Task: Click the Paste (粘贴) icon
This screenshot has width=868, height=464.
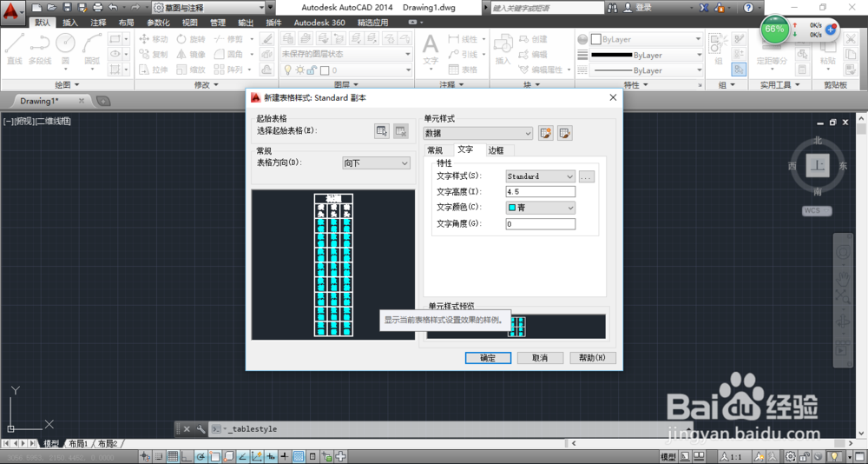Action: tap(828, 53)
